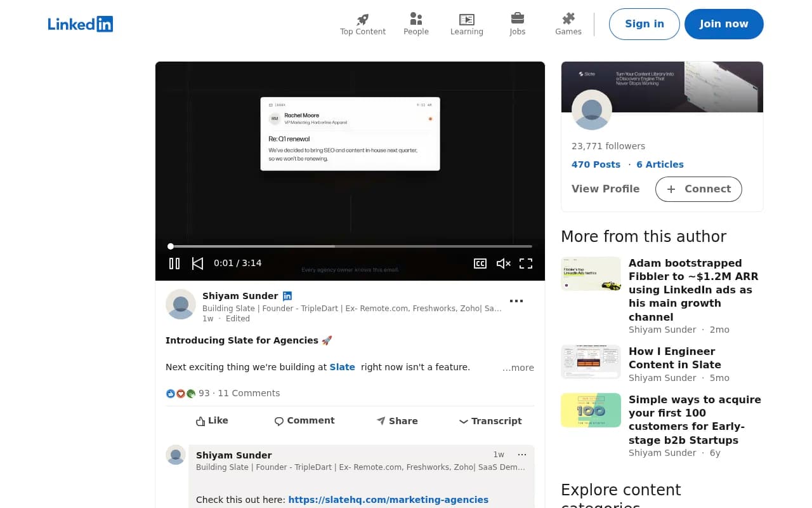Follow the Slate company link in post
812x508 pixels.
[343, 367]
